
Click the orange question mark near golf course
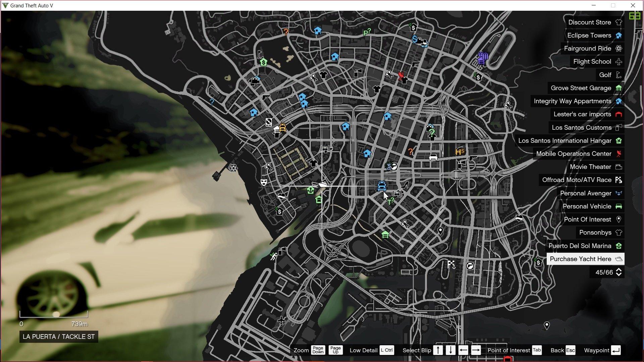[286, 32]
